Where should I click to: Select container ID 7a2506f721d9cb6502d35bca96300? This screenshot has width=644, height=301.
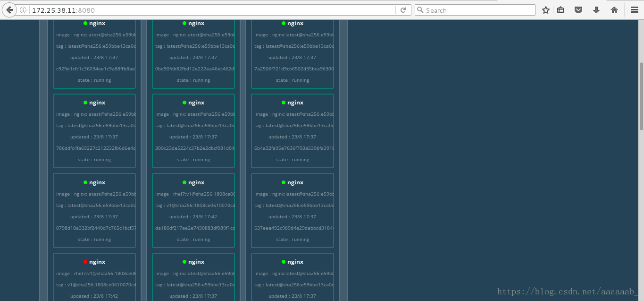coord(294,69)
